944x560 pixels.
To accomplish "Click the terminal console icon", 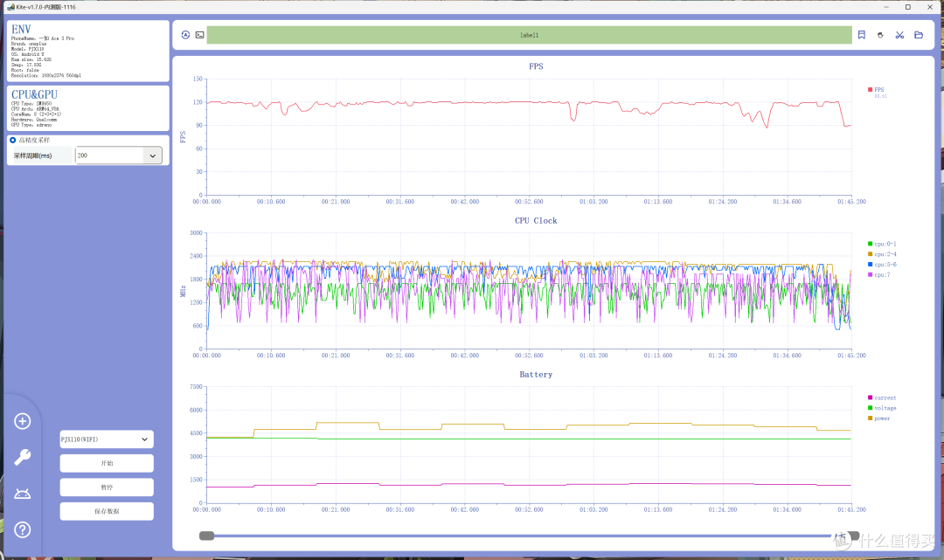I will tap(200, 35).
